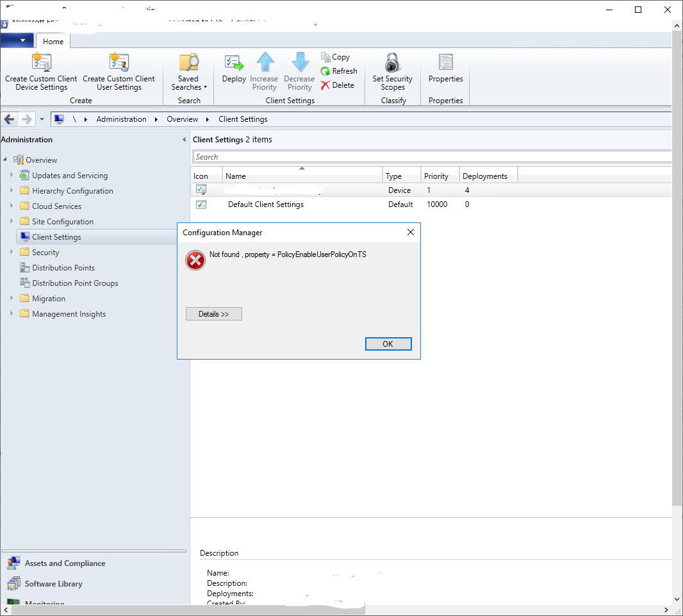Sort list by the Priority column
Viewport: 683px width, 616px height.
pyautogui.click(x=440, y=176)
